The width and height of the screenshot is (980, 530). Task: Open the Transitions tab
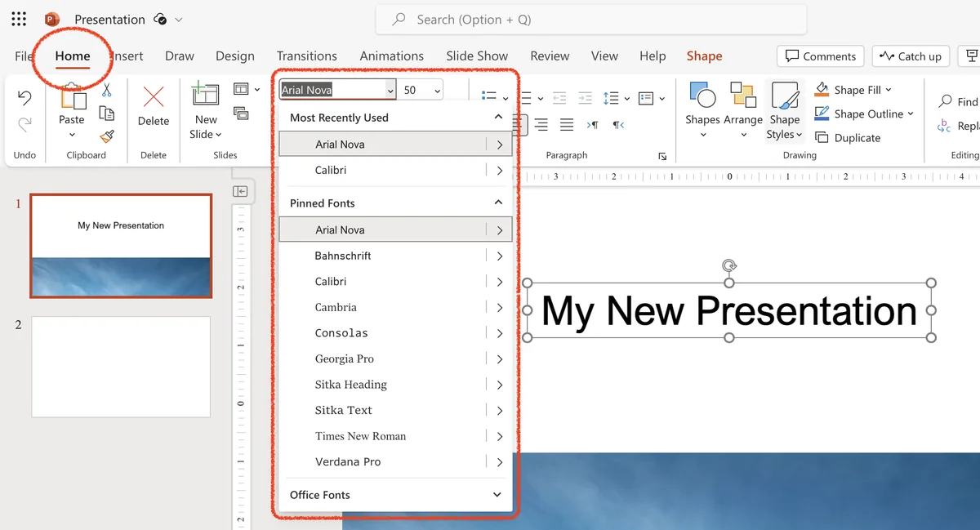click(307, 56)
